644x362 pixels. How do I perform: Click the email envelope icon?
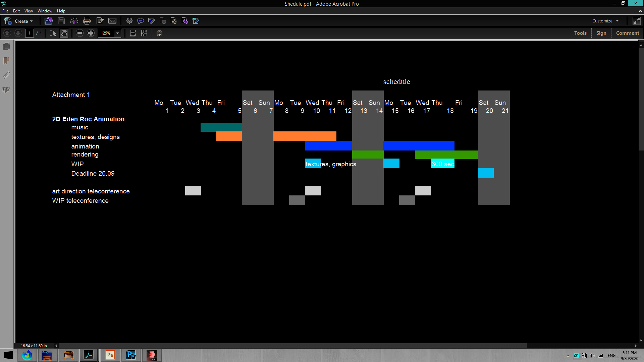point(112,21)
